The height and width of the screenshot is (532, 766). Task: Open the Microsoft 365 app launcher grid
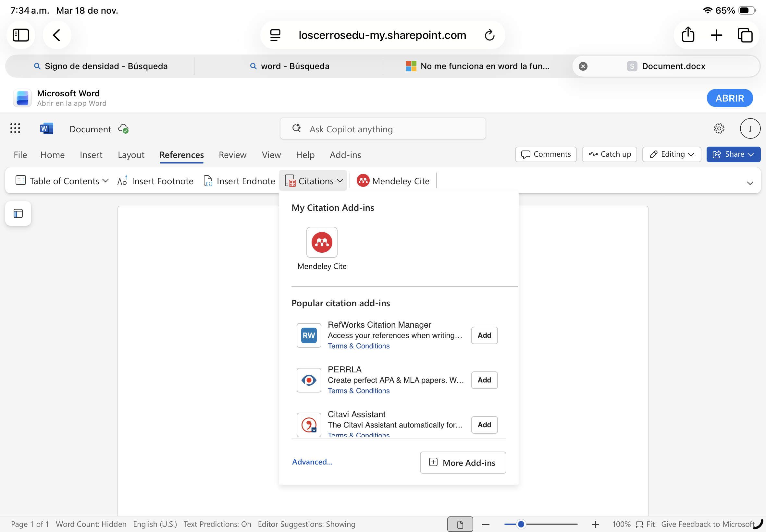tap(15, 128)
